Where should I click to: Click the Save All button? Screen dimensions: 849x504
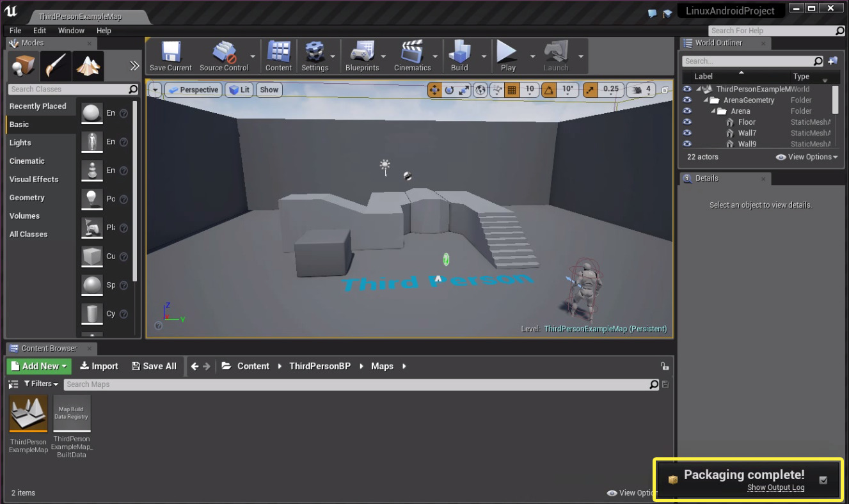pyautogui.click(x=154, y=366)
